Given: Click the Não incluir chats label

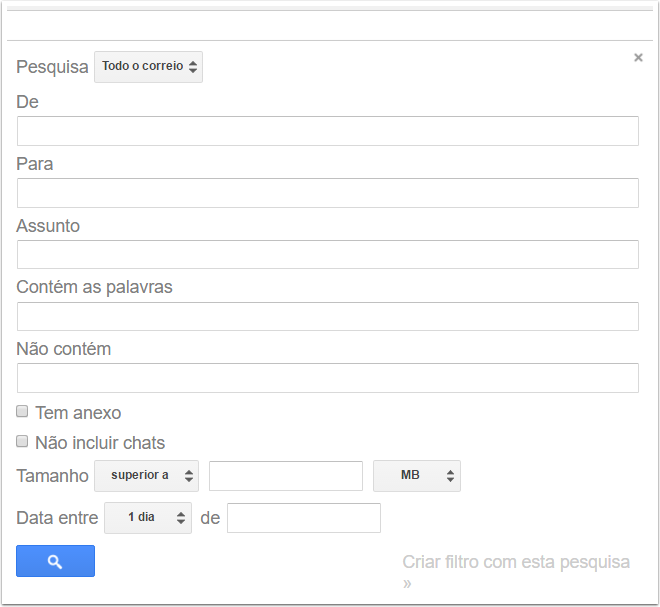Looking at the screenshot, I should point(100,442).
